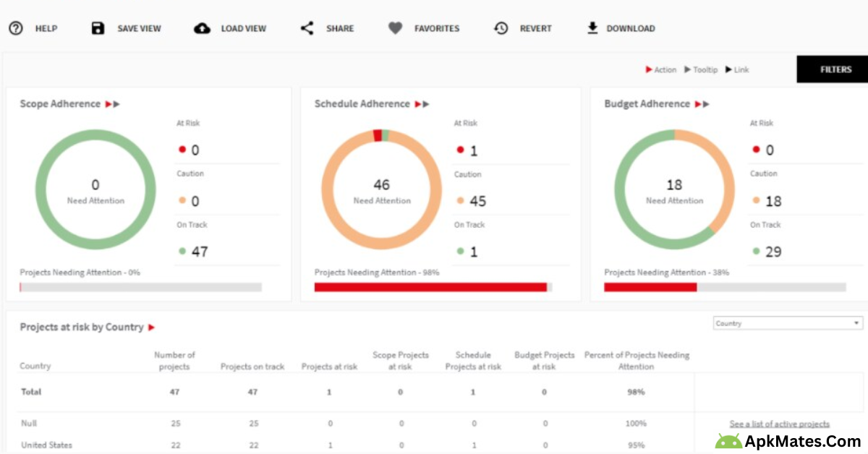Click the Budget Adherence progress bar
Viewport: 868px width, 454px height.
point(724,287)
